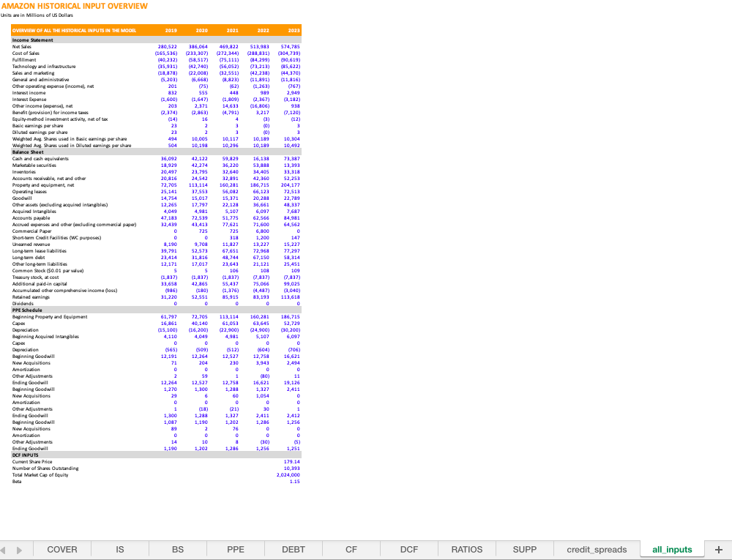Screen dimensions: 732x560
Task: Select the active all_inputs sheet tab
Action: click(x=672, y=549)
